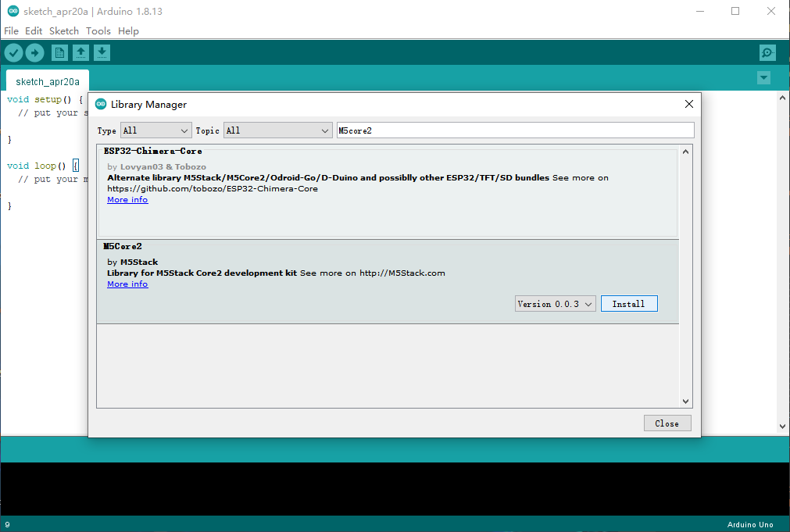This screenshot has height=532, width=790.
Task: Click the void setup() code line
Action: click(45, 99)
